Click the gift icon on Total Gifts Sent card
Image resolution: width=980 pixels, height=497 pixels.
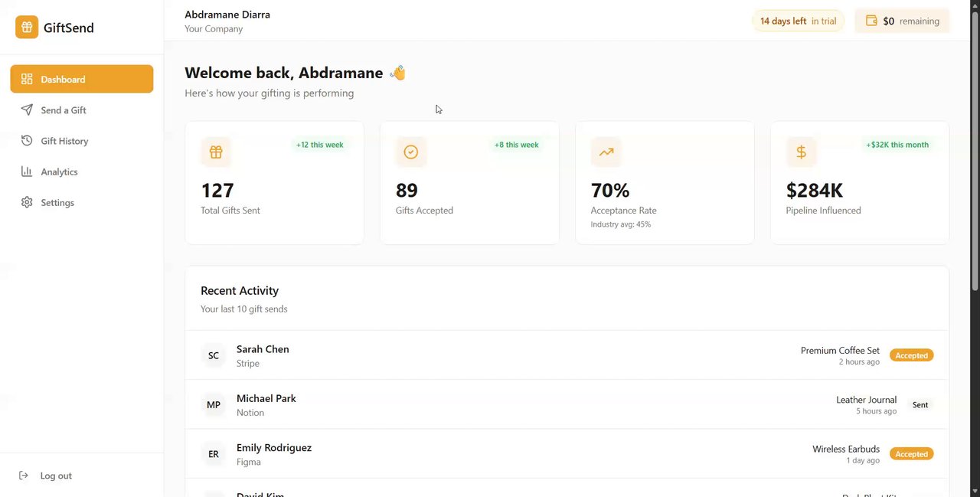[x=216, y=152]
